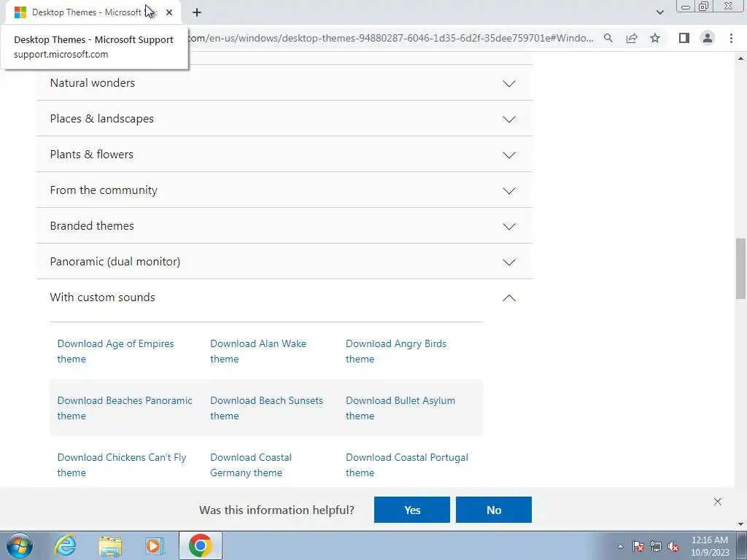The height and width of the screenshot is (560, 747).
Task: Focus the address bar URL
Action: 391,38
